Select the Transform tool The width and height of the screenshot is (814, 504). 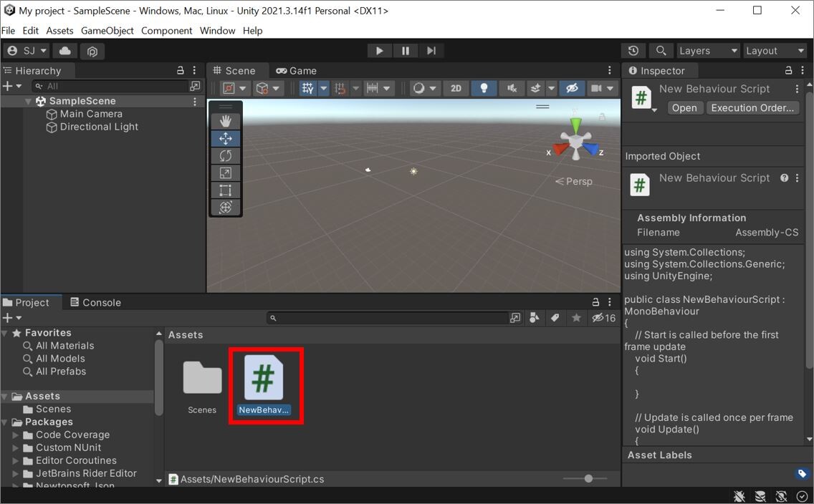(x=225, y=207)
